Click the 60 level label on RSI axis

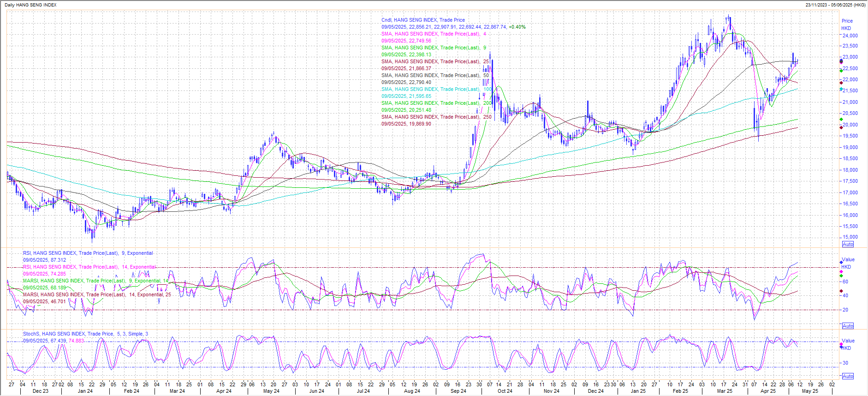coord(845,282)
